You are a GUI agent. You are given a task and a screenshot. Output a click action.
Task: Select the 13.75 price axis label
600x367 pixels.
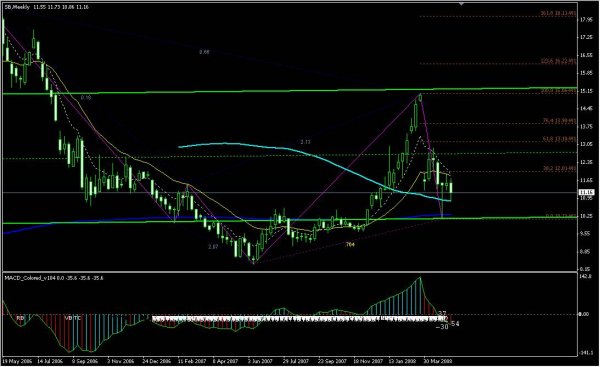pos(586,127)
